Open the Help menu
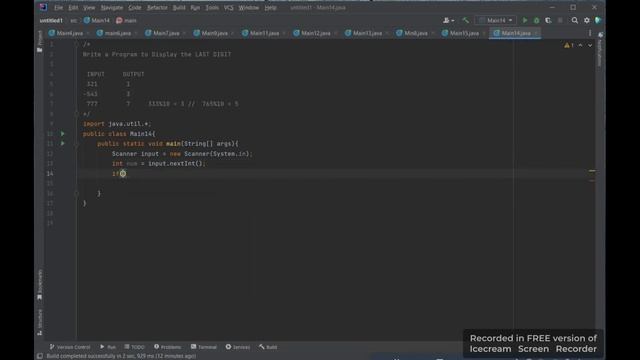640x360 pixels. tap(270, 7)
